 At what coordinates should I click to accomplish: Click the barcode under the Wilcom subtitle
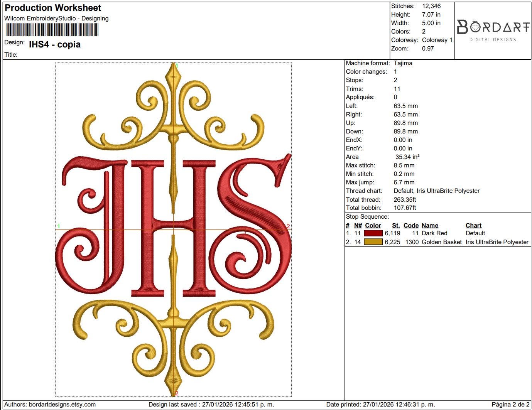coord(52,30)
